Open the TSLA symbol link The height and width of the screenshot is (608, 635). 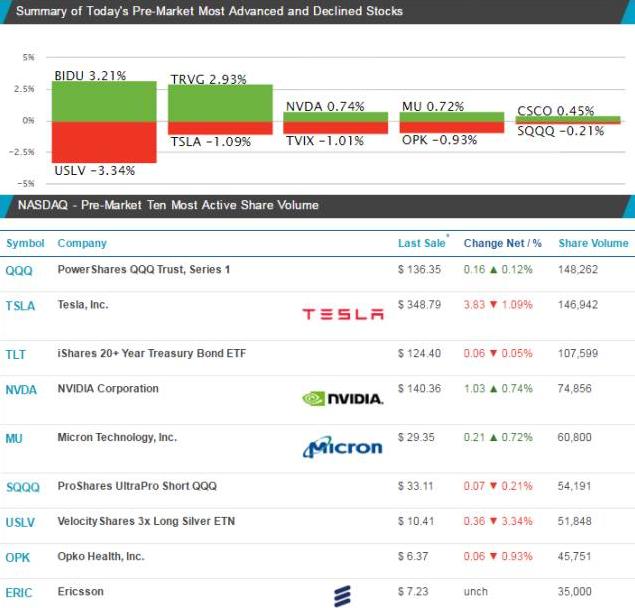(x=20, y=306)
